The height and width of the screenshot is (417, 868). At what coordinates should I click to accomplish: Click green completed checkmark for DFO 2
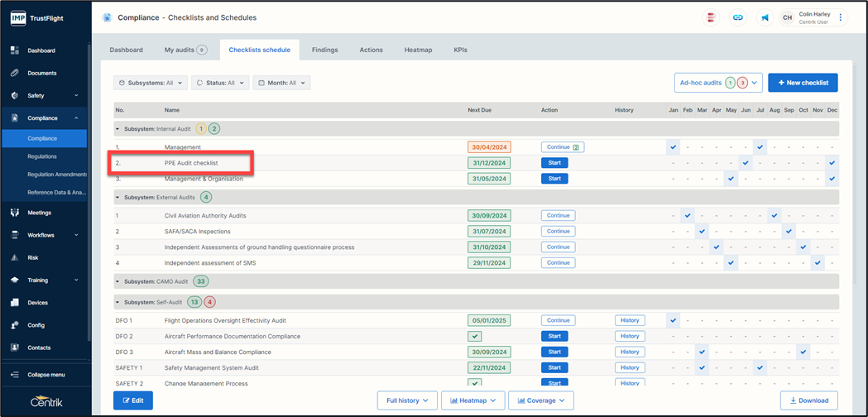(x=475, y=337)
